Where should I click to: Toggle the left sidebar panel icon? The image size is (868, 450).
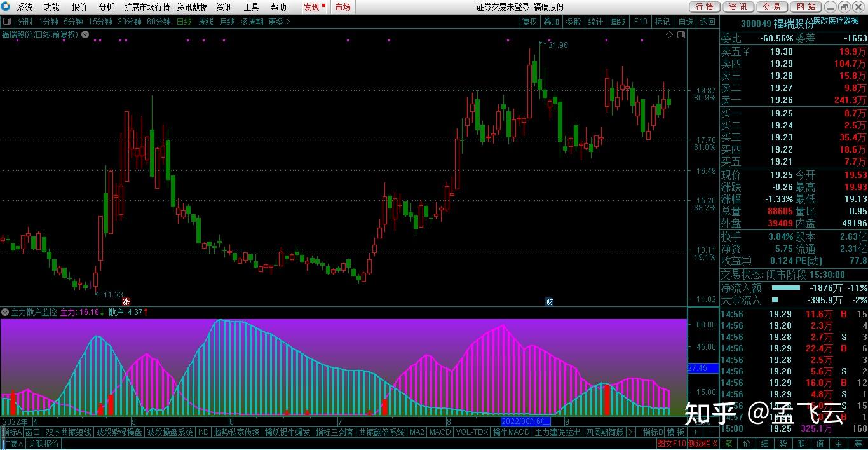pos(7,22)
